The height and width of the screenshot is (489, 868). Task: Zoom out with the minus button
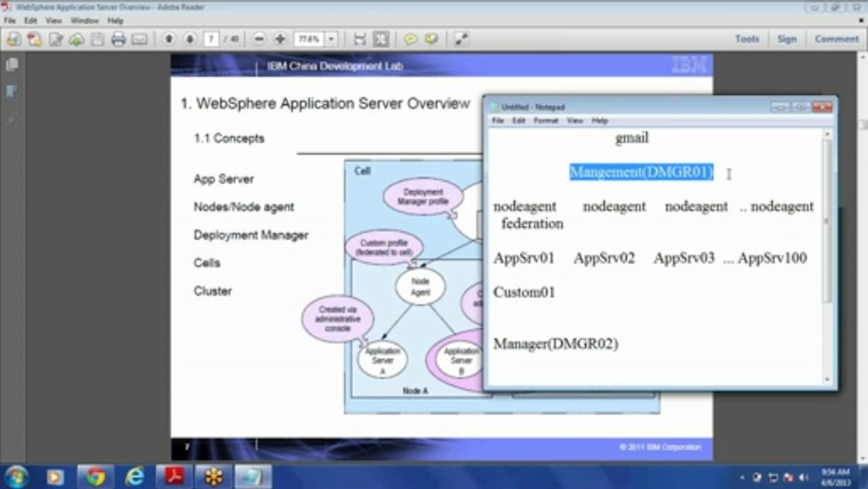coord(259,39)
